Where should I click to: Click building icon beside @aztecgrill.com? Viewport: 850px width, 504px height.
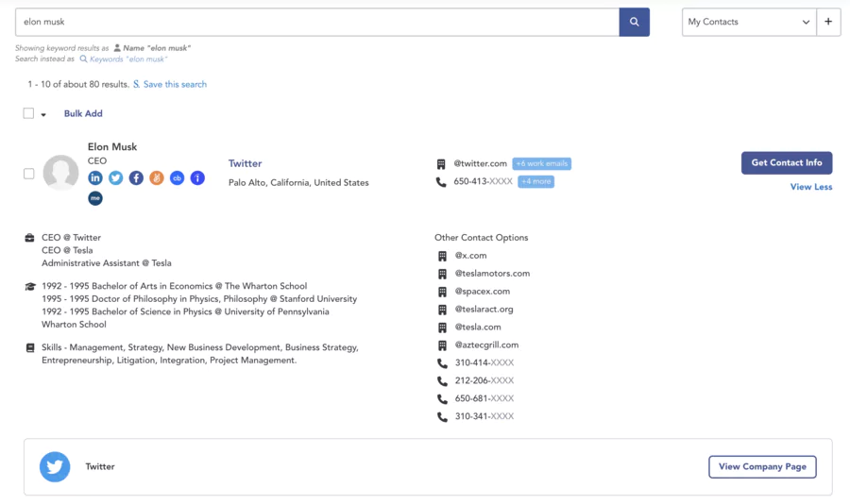(x=442, y=345)
